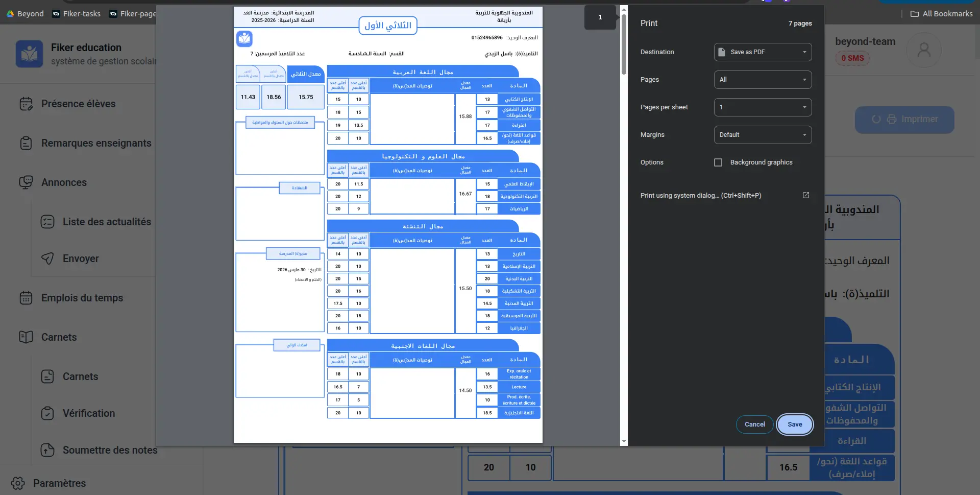Open the Pages per sheet dropdown
Viewport: 980px width, 495px height.
[763, 107]
